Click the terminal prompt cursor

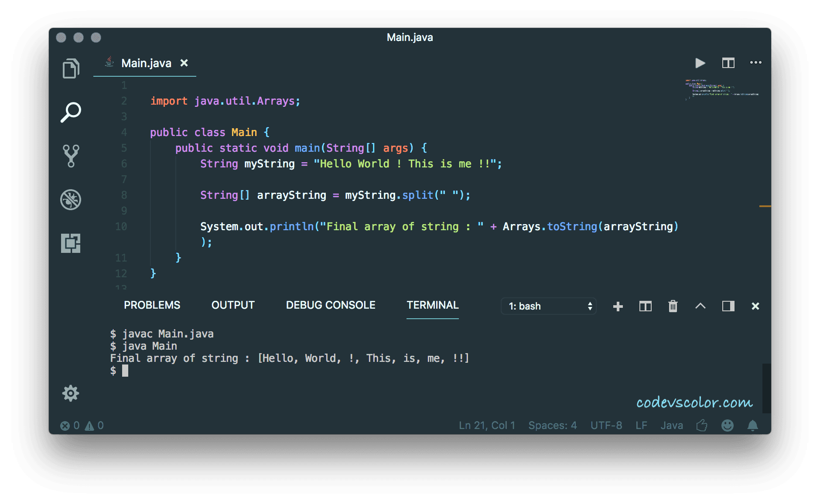(125, 371)
